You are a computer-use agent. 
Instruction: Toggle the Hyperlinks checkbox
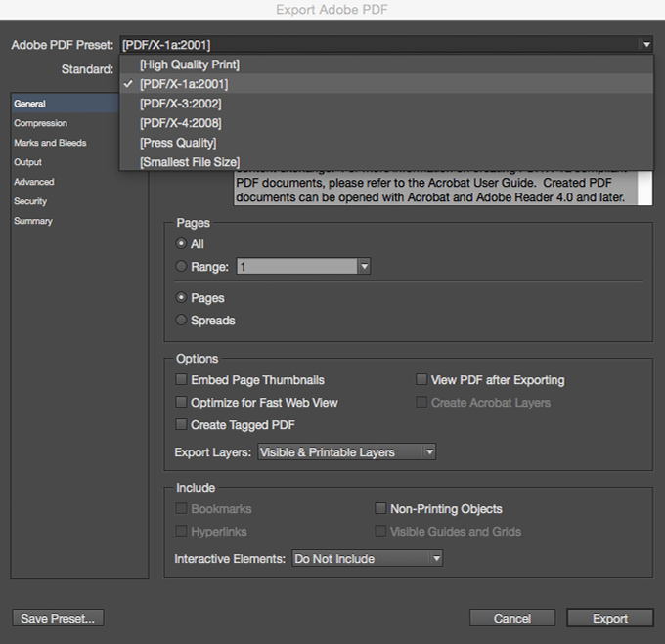pyautogui.click(x=181, y=531)
